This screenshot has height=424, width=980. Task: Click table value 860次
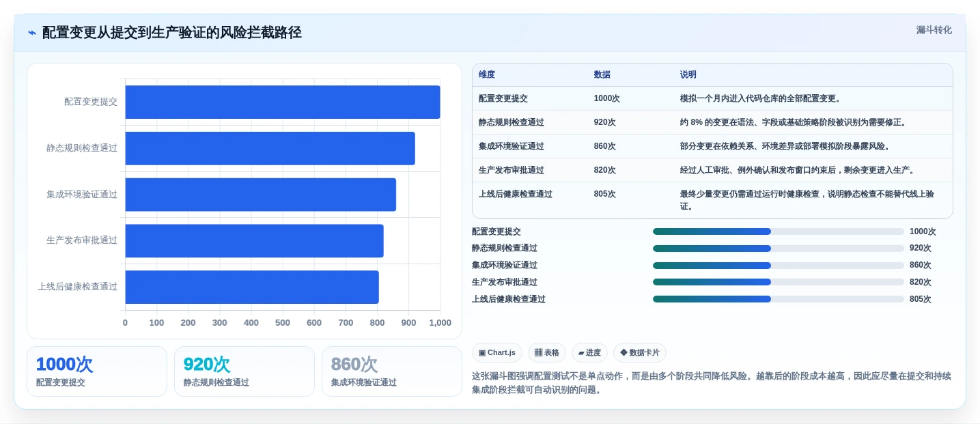[x=605, y=146]
